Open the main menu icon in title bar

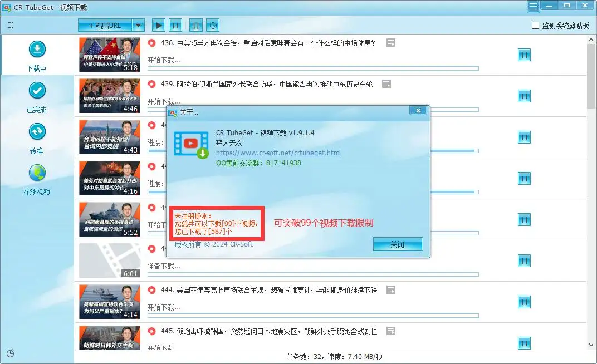pos(534,7)
